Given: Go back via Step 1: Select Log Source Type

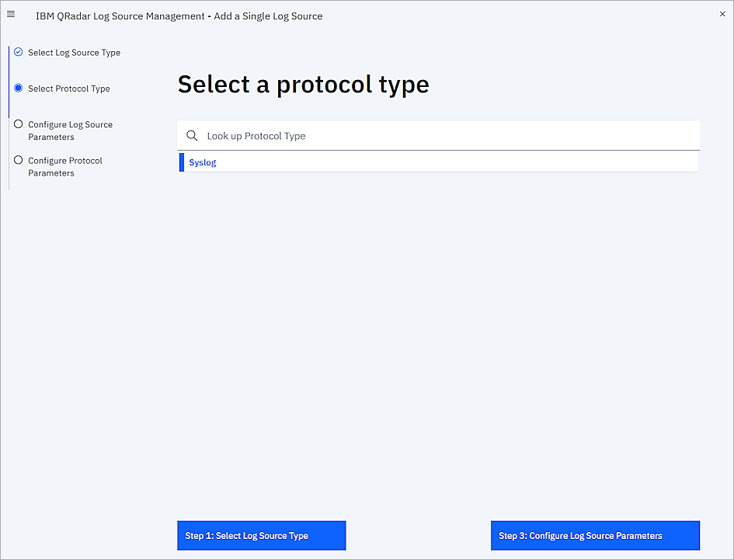Looking at the screenshot, I should point(261,535).
